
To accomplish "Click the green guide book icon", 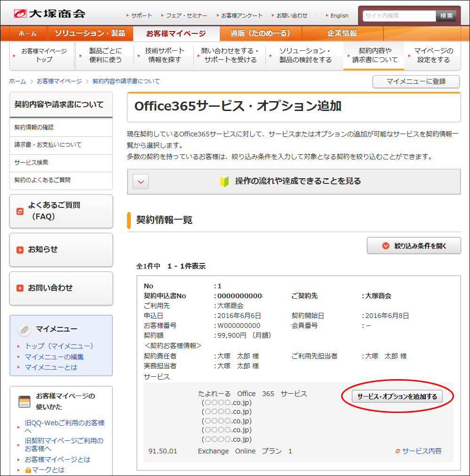I will click(x=224, y=181).
